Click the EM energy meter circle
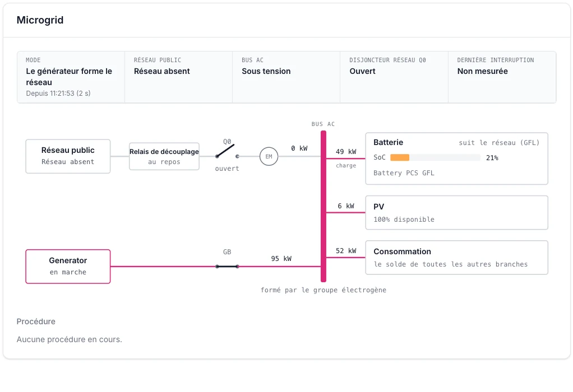Viewport: 573px width, 392px height. point(269,157)
